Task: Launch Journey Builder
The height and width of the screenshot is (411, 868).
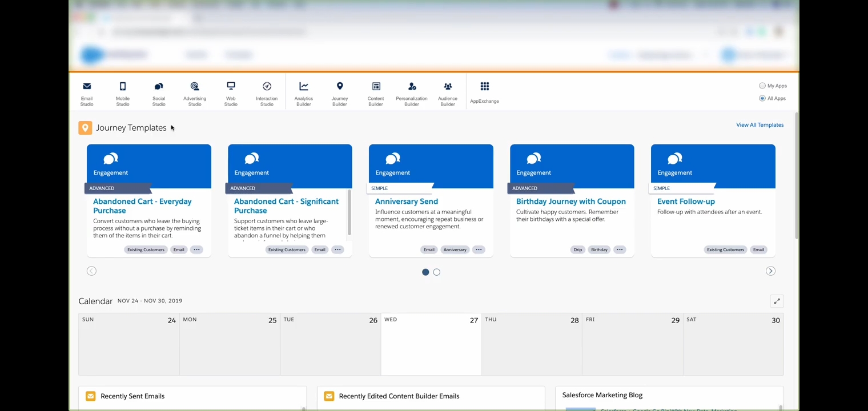Action: tap(340, 93)
